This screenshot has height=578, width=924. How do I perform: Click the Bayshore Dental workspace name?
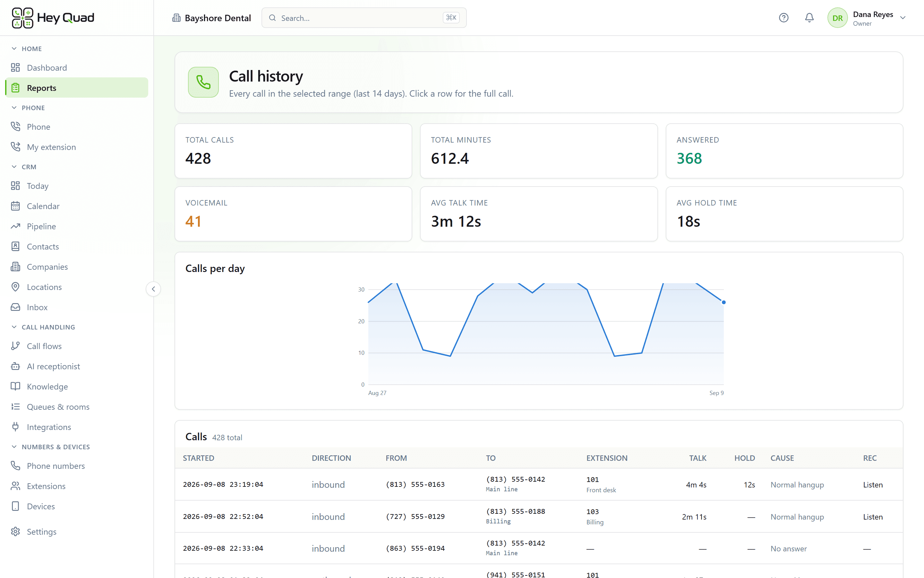click(x=218, y=18)
